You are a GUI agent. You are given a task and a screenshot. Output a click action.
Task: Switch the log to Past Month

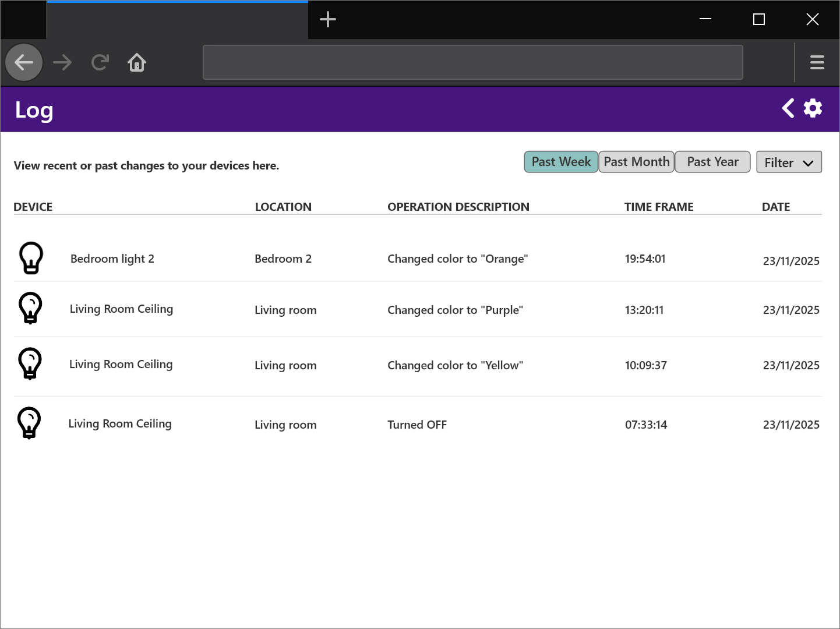tap(636, 162)
